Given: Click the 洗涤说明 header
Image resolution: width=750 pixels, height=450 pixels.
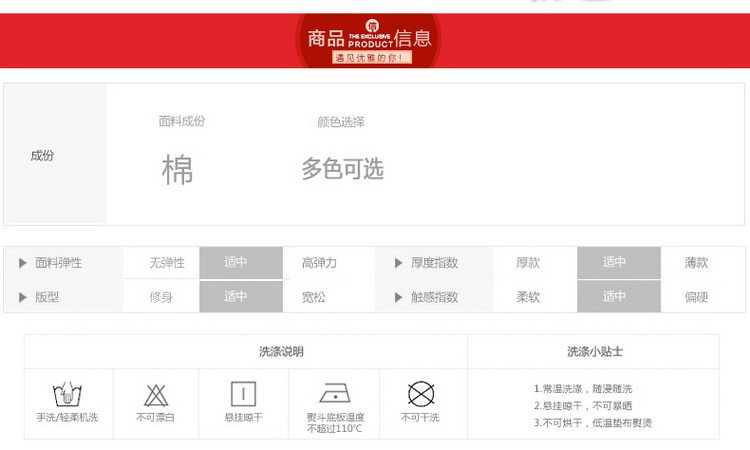Looking at the screenshot, I should click(281, 352).
